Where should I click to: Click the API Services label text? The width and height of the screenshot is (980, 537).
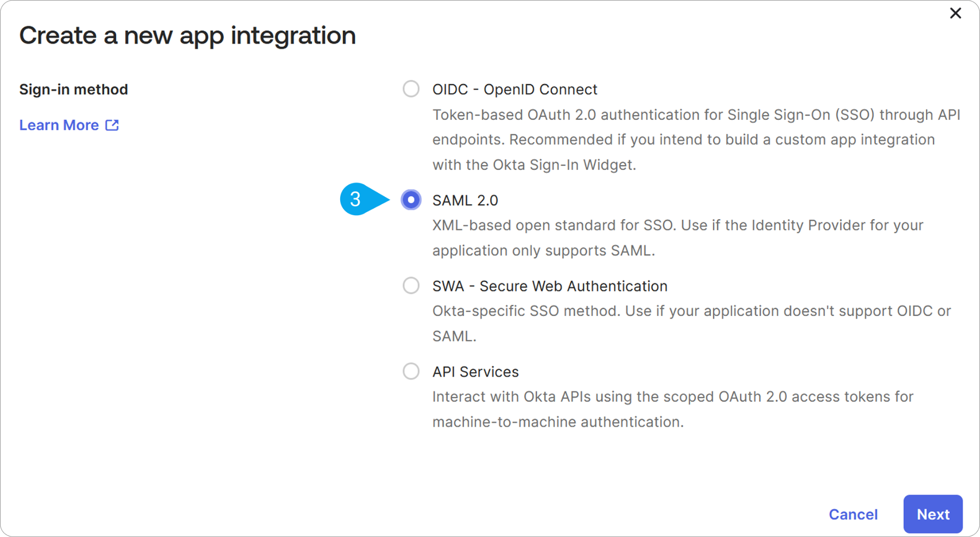tap(476, 372)
